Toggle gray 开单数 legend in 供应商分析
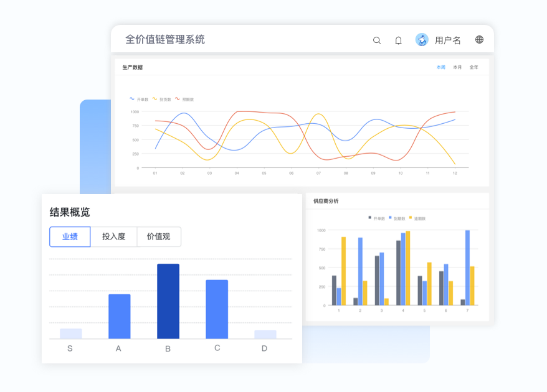Image resolution: width=547 pixels, height=392 pixels. click(x=376, y=218)
